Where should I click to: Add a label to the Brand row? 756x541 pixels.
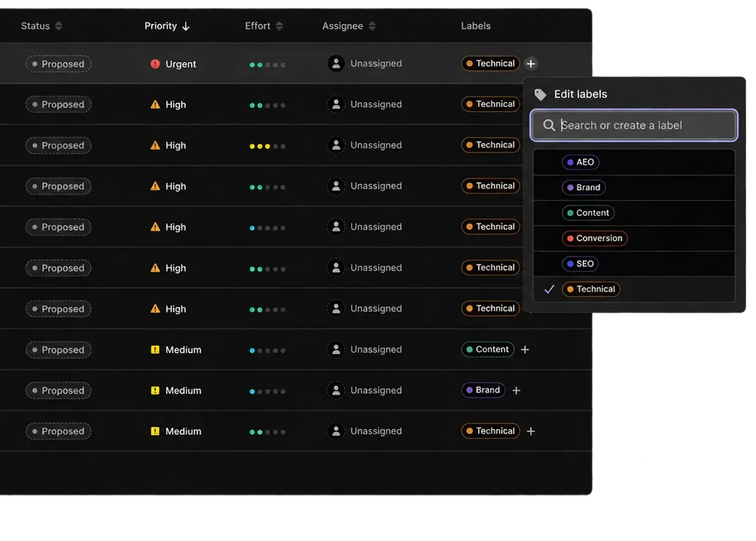[516, 391]
